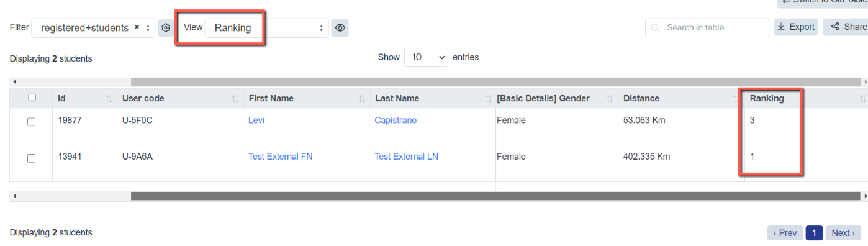Go to the Prev page

[785, 233]
